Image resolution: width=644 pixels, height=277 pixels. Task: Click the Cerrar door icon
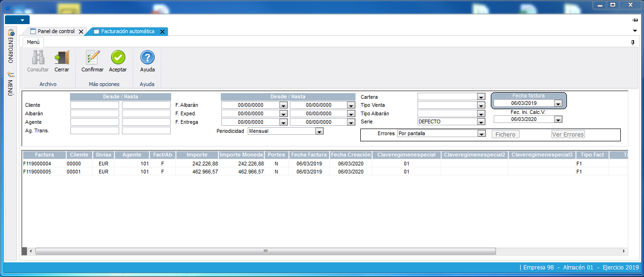[x=61, y=58]
